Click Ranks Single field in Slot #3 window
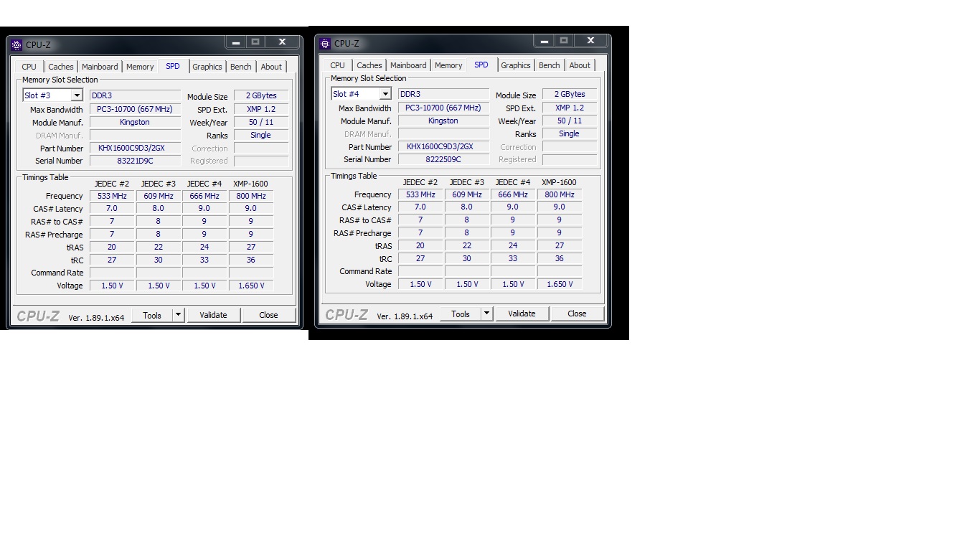The image size is (980, 551). 261,135
